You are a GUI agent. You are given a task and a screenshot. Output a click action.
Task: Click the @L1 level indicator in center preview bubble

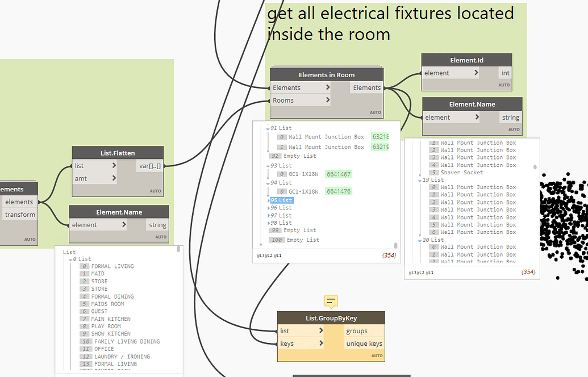277,255
